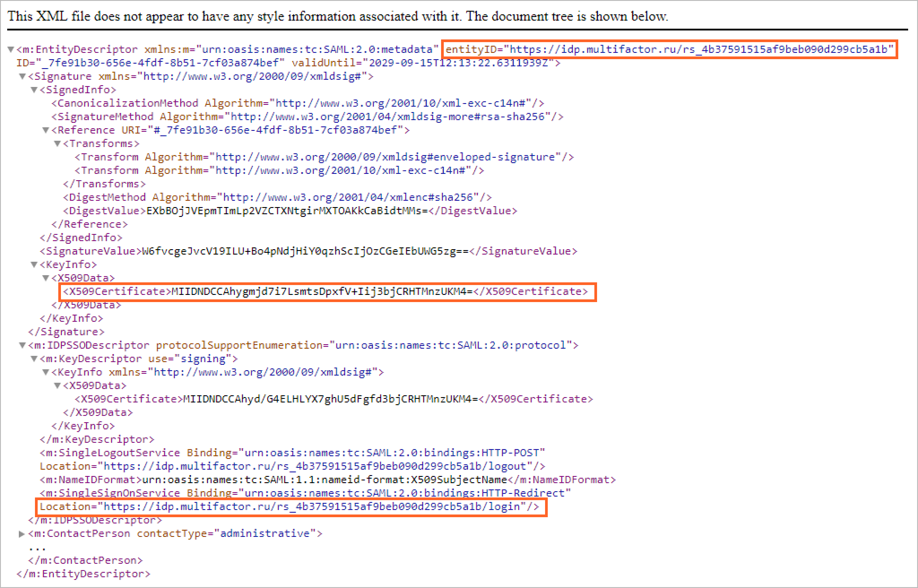
Task: Expand the m:ContactPerson administrative node
Action: pyautogui.click(x=22, y=534)
